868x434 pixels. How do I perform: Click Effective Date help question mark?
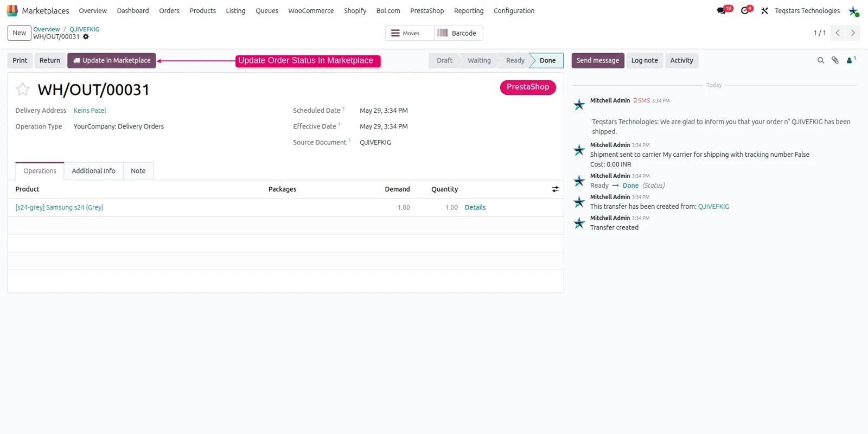340,125
